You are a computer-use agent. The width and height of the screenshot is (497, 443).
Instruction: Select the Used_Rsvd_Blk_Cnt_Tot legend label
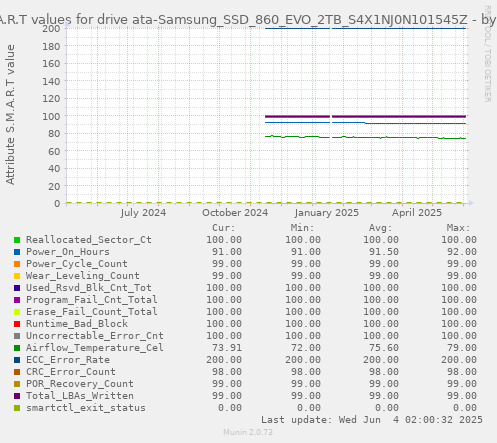coord(89,288)
